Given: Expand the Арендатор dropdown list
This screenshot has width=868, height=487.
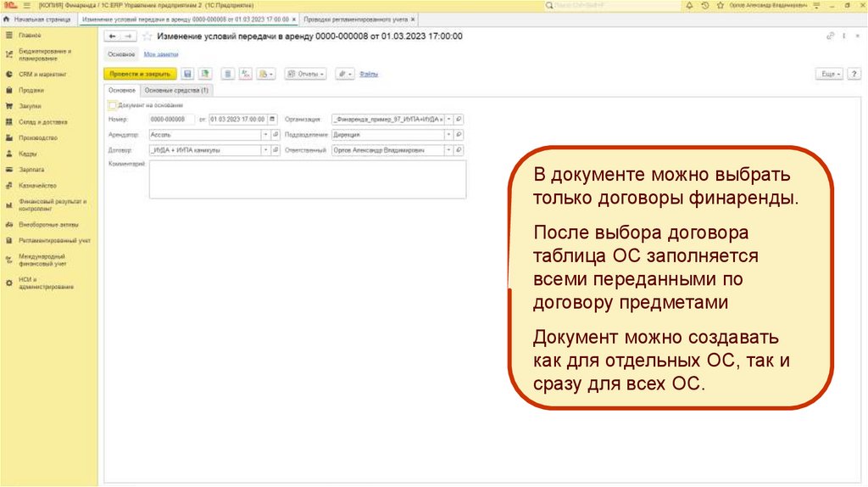Looking at the screenshot, I should [x=265, y=135].
